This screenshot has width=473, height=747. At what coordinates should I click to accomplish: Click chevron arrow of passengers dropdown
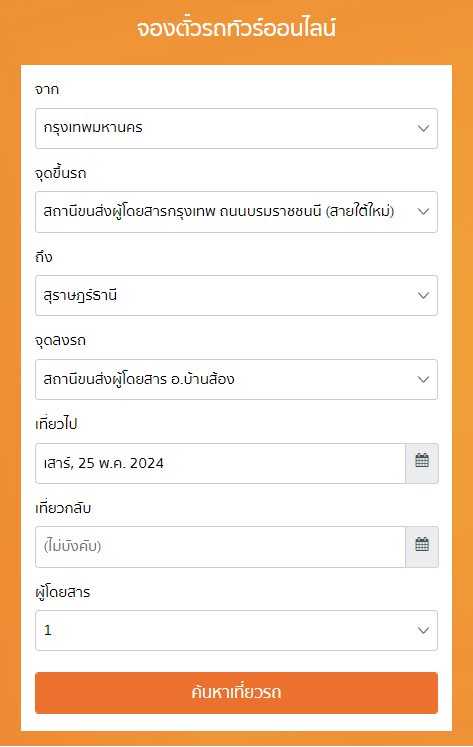click(423, 630)
